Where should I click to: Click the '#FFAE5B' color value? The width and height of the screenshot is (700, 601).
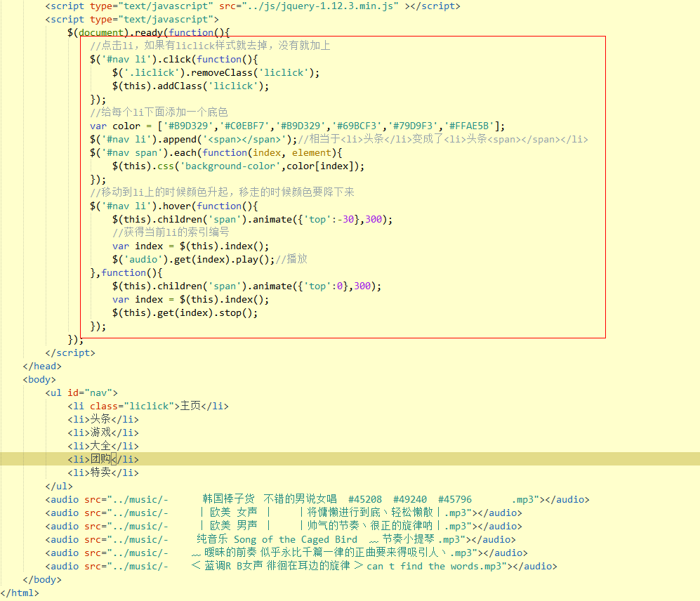[x=469, y=126]
